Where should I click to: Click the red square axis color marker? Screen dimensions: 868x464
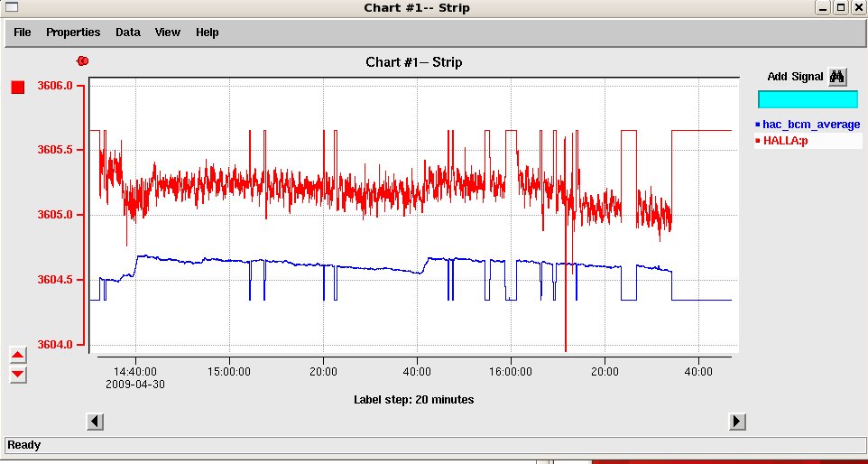click(x=18, y=87)
